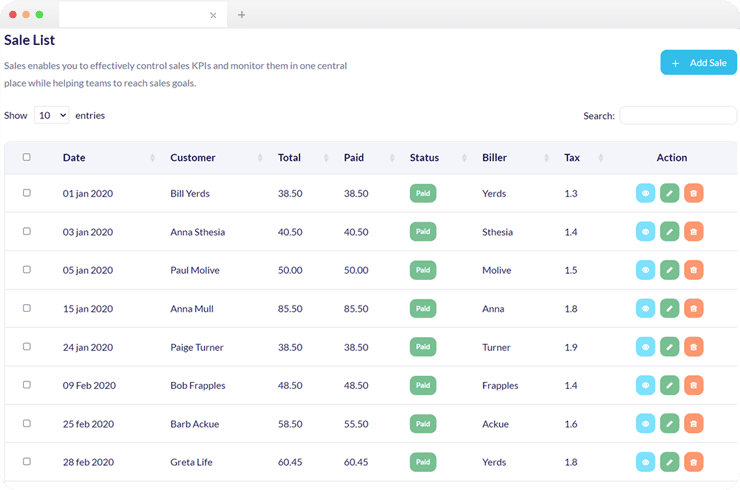
Task: Click the 1.9 tax value
Action: 571,347
